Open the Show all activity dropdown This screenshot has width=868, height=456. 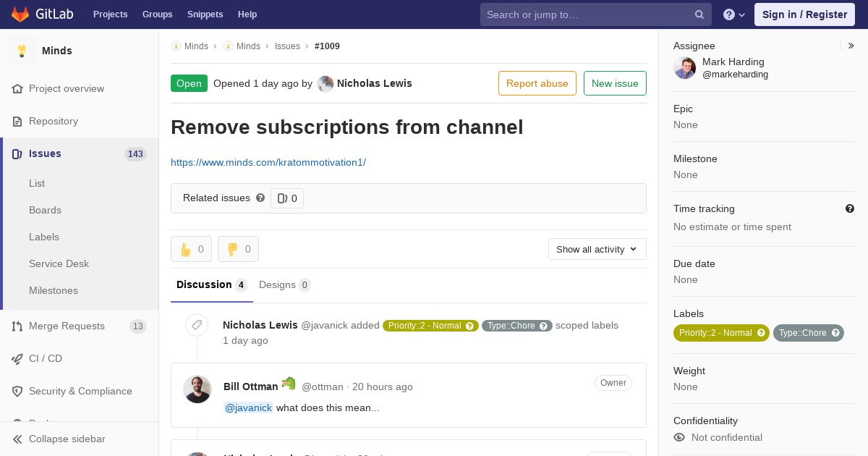pyautogui.click(x=597, y=249)
